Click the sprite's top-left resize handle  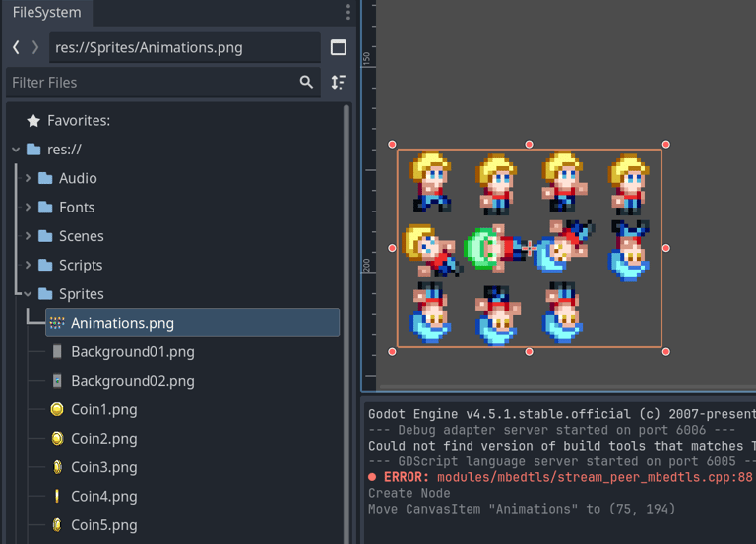pyautogui.click(x=392, y=144)
